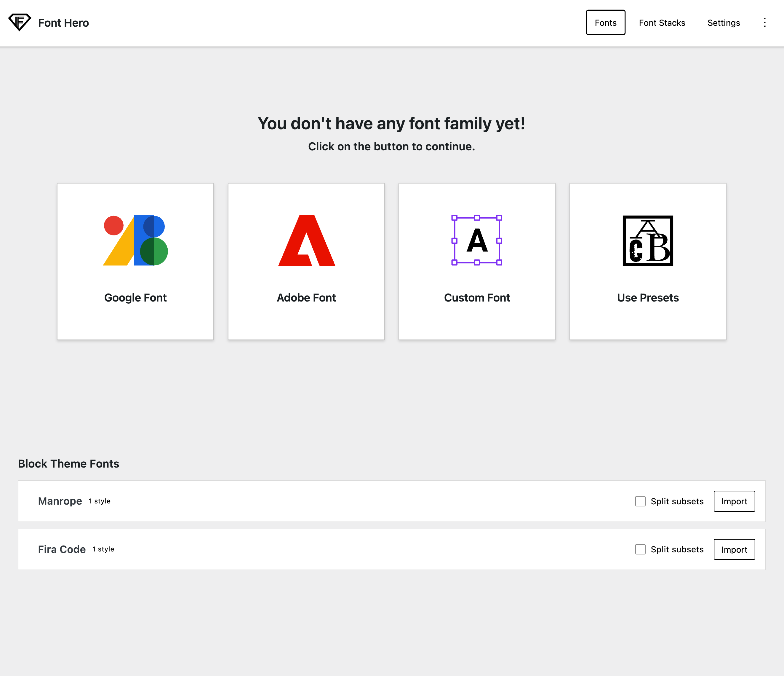Click the Font Hero title text
Image resolution: width=784 pixels, height=676 pixels.
point(64,23)
